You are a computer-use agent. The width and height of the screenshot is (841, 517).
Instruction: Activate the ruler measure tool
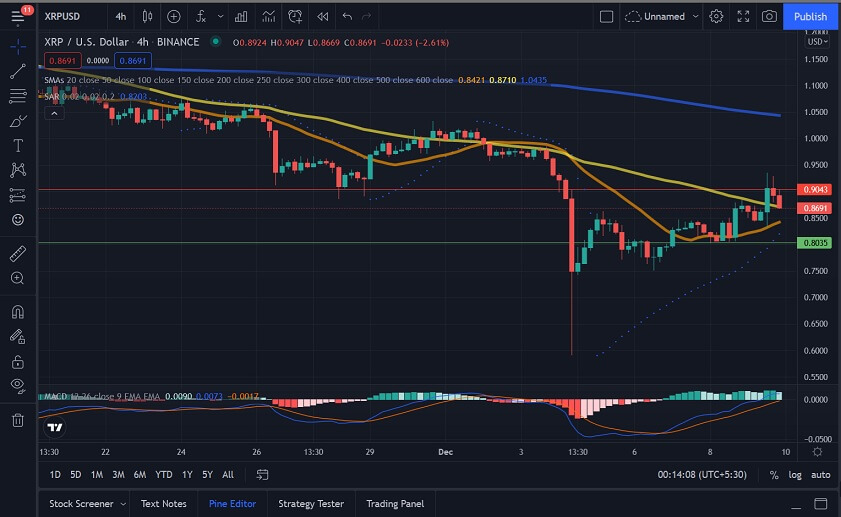(x=17, y=254)
